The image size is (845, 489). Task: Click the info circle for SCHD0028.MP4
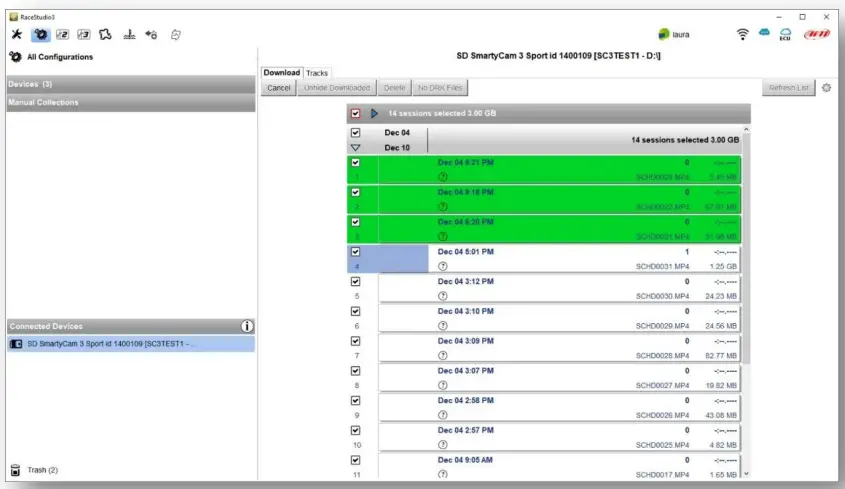pos(442,355)
